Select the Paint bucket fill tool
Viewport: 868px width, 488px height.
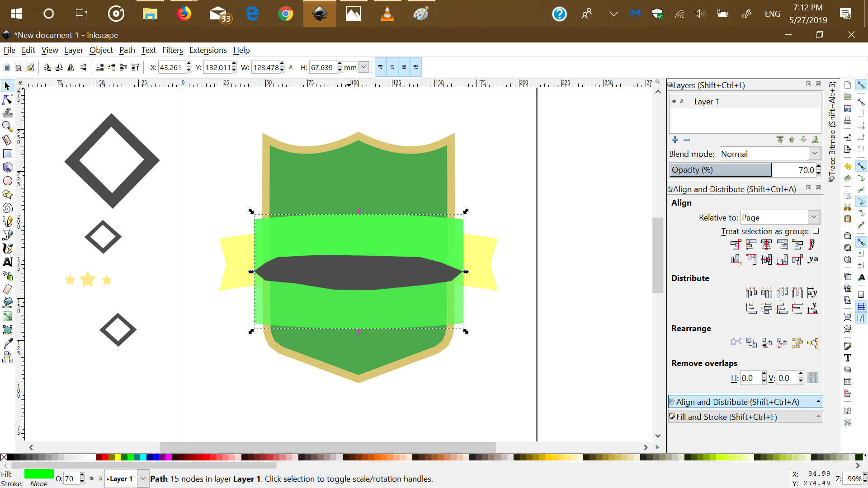(8, 303)
